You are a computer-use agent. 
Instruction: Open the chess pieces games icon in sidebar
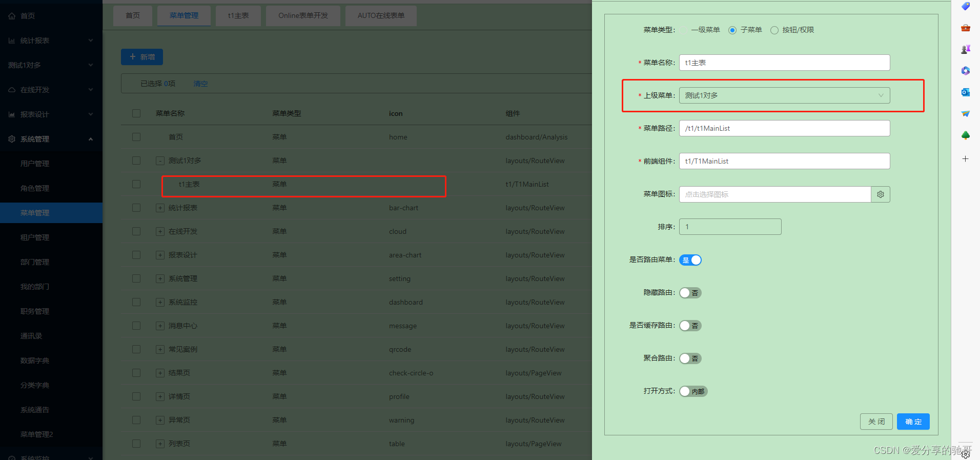pyautogui.click(x=966, y=49)
